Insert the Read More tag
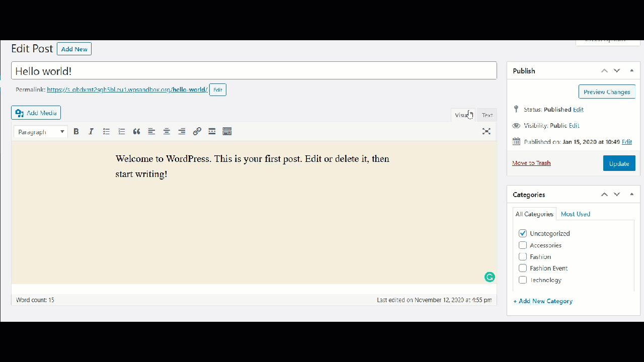This screenshot has height=362, width=644. pos(212,131)
